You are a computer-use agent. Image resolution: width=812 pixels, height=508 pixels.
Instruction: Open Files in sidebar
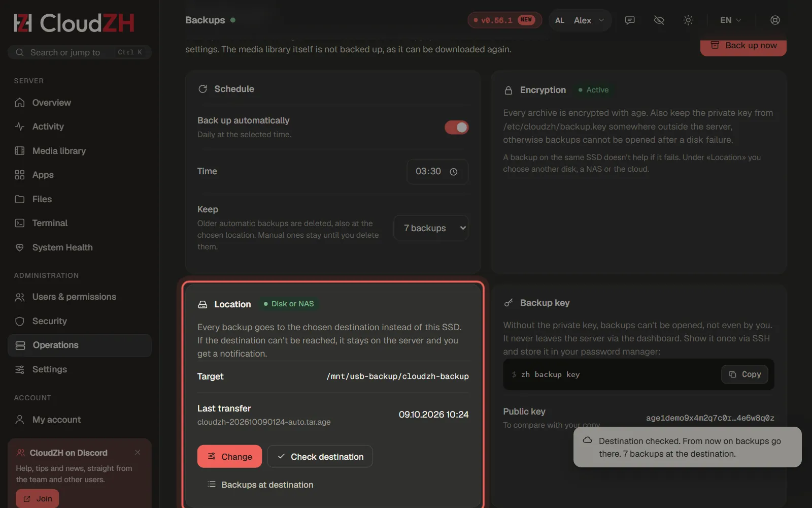point(80,199)
